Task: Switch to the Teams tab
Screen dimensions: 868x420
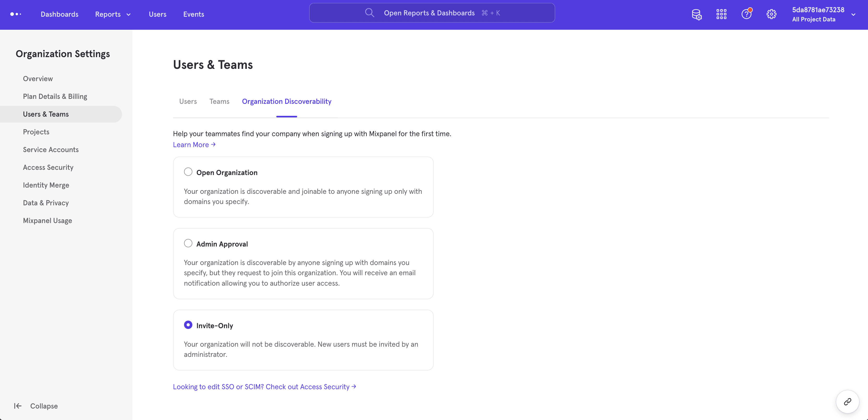Action: click(x=219, y=101)
